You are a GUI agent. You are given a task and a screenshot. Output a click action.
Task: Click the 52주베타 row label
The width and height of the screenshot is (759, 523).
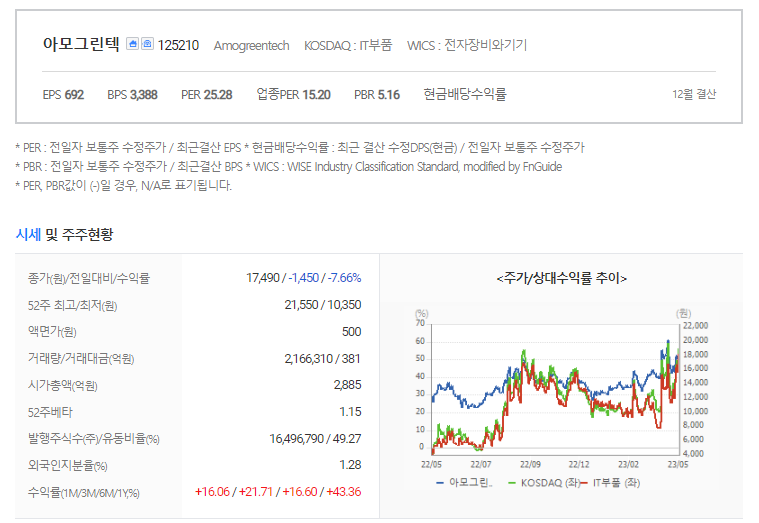coord(50,413)
